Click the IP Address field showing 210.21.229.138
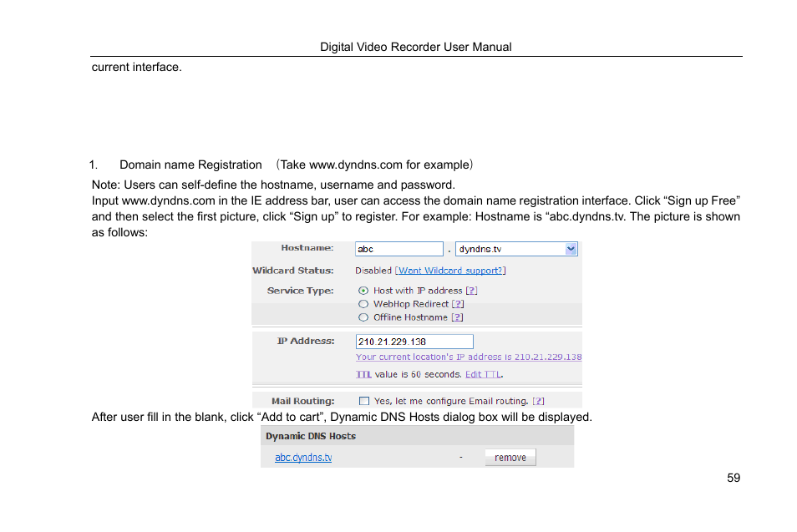This screenshot has width=797, height=532. click(414, 342)
